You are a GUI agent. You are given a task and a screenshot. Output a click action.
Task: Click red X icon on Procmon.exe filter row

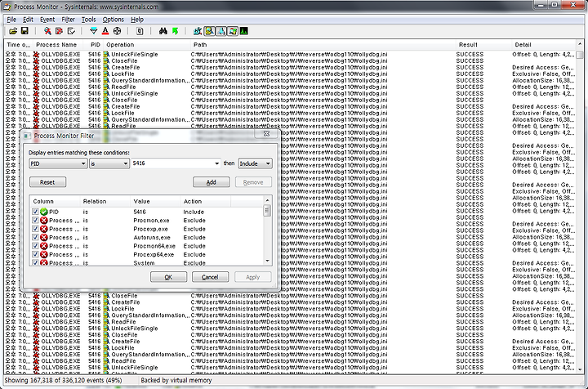pos(44,221)
